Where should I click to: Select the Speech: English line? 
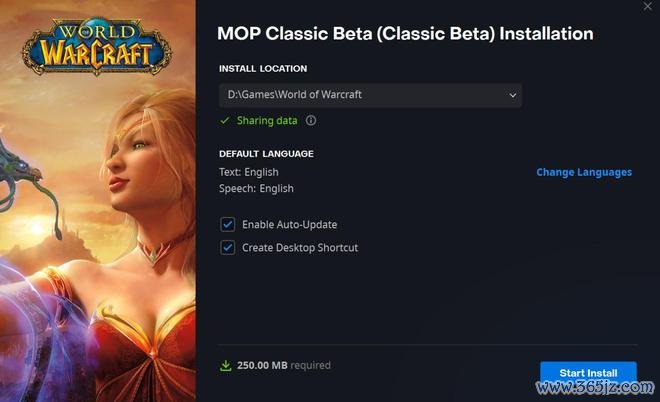click(x=256, y=188)
